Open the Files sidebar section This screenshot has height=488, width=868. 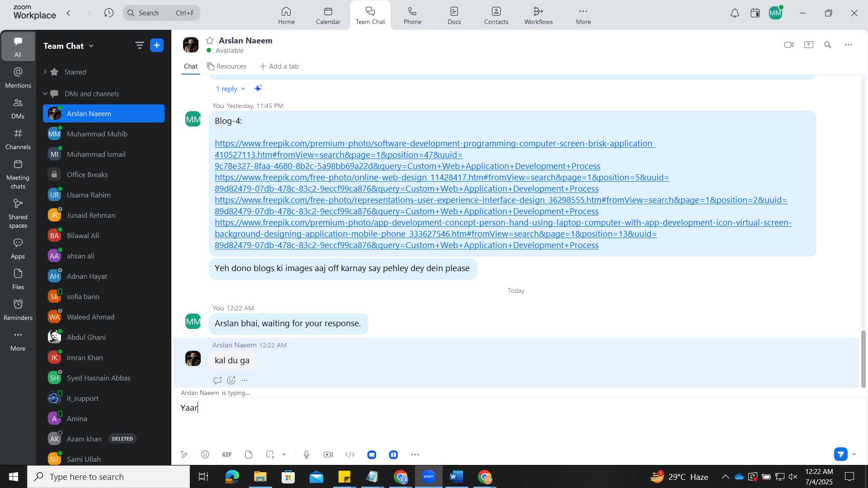click(18, 279)
